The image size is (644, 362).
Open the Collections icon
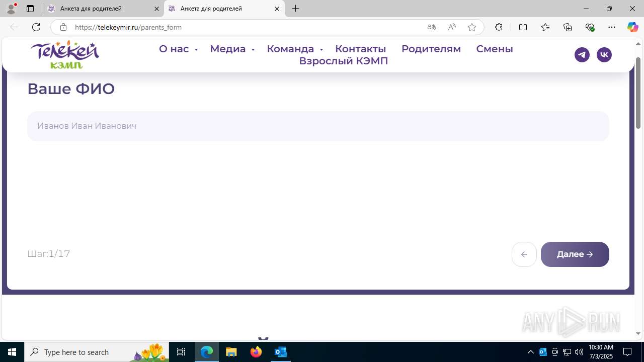pos(568,27)
